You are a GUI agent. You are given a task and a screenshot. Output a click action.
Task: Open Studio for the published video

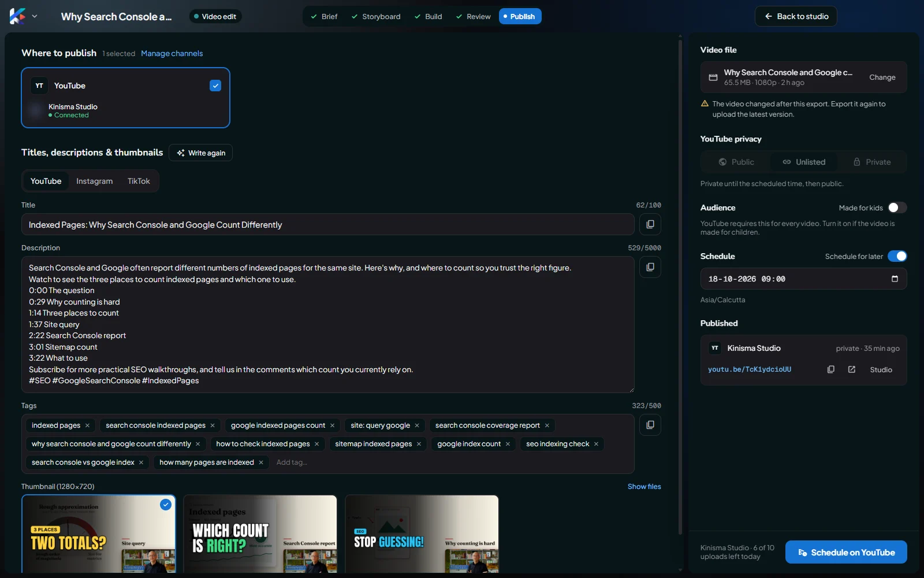point(881,369)
